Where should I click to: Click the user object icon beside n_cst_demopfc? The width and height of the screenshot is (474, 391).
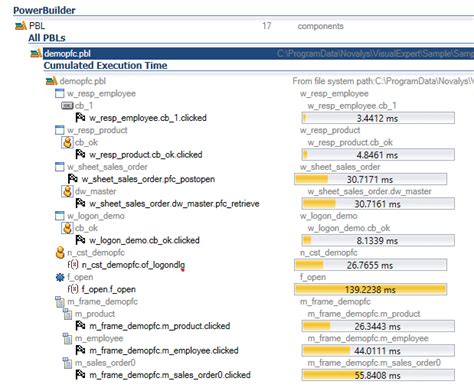(x=60, y=253)
